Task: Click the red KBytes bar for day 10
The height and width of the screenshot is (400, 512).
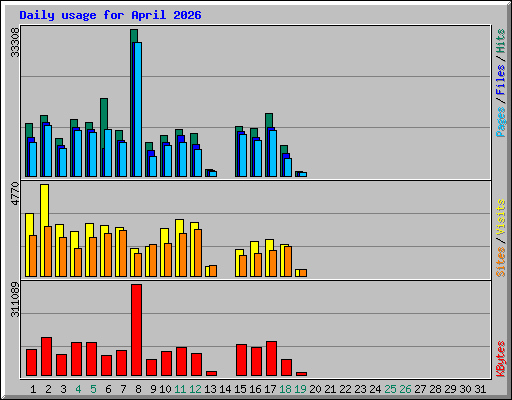Action: (x=166, y=364)
